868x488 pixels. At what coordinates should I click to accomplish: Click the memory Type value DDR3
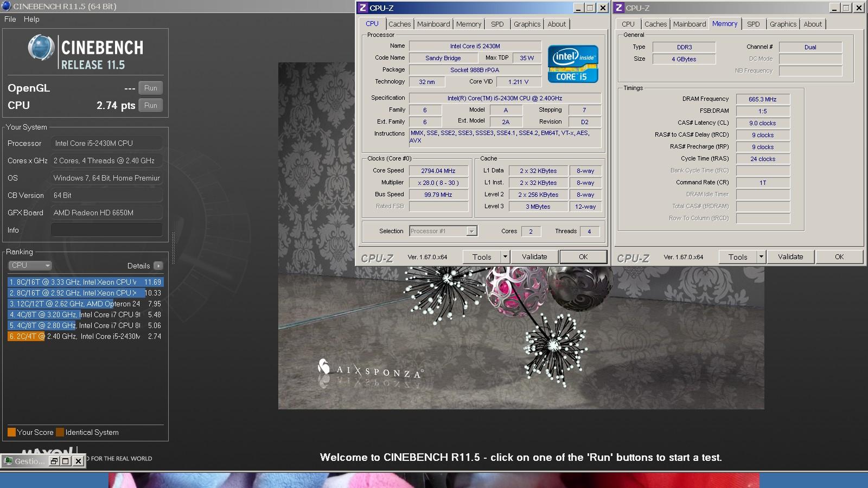tap(684, 47)
